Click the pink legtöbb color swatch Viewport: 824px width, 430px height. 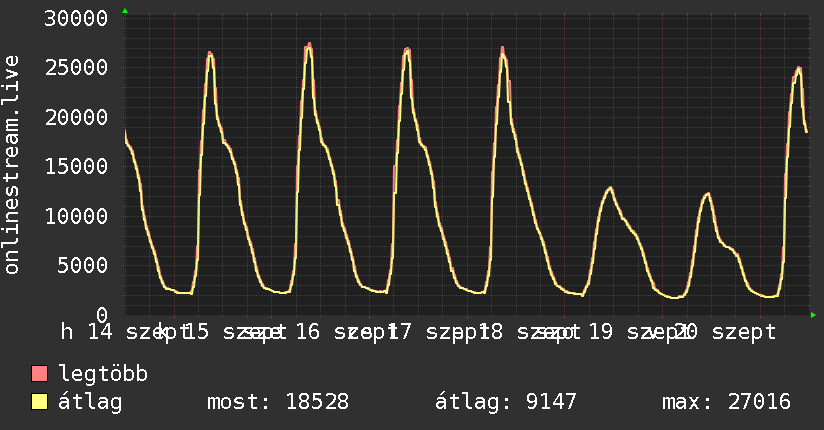(39, 373)
